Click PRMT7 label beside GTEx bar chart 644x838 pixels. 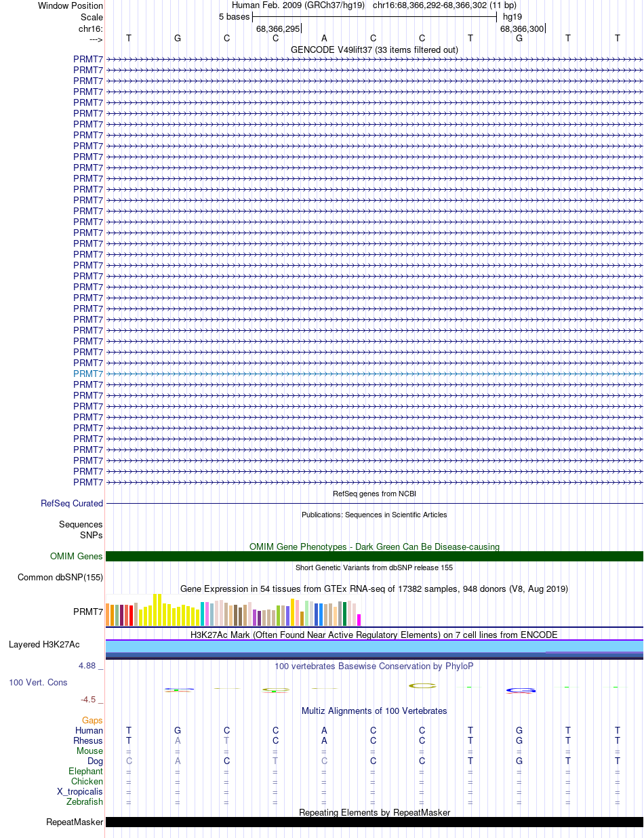click(88, 612)
